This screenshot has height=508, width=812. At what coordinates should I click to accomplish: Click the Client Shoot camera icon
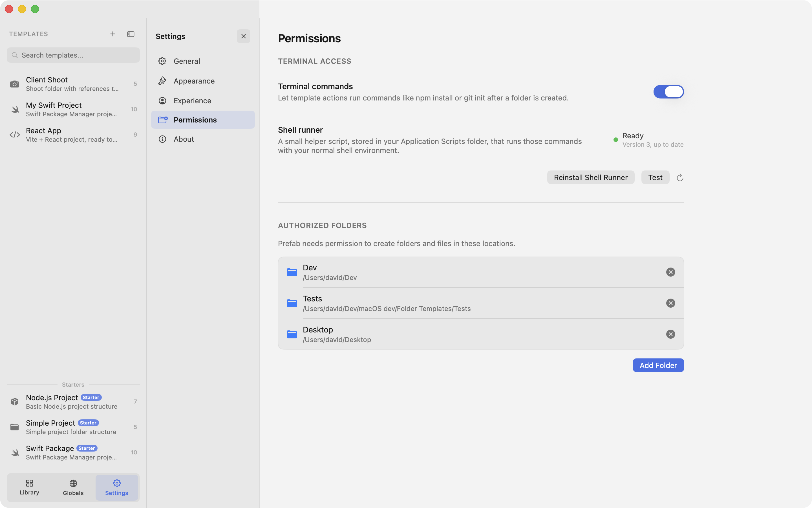coord(14,84)
